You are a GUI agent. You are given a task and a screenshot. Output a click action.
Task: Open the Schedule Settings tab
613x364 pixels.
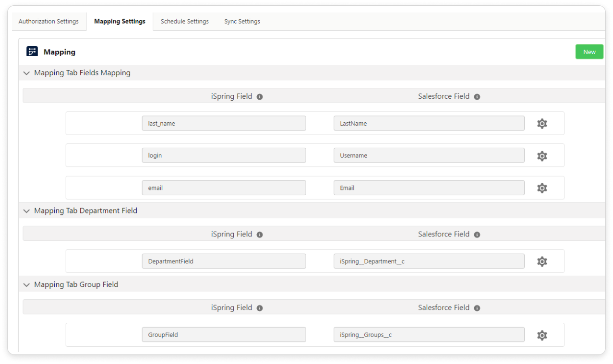[184, 22]
